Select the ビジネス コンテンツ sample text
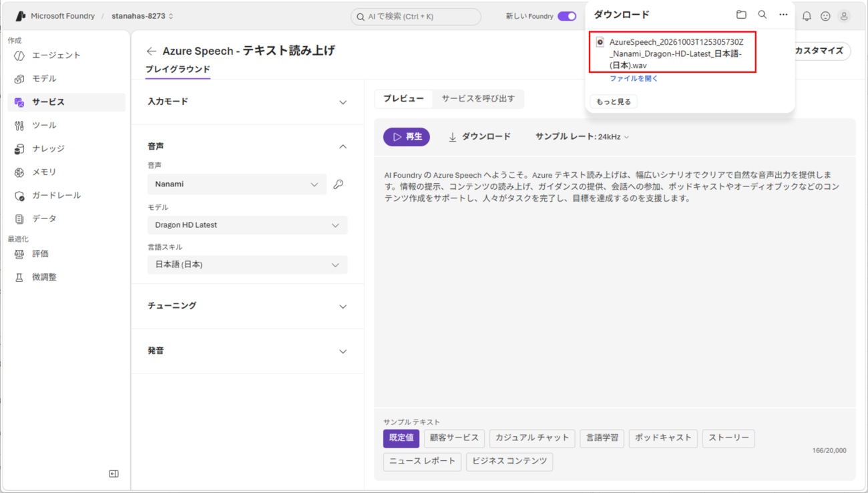The height and width of the screenshot is (493, 868). [509, 462]
